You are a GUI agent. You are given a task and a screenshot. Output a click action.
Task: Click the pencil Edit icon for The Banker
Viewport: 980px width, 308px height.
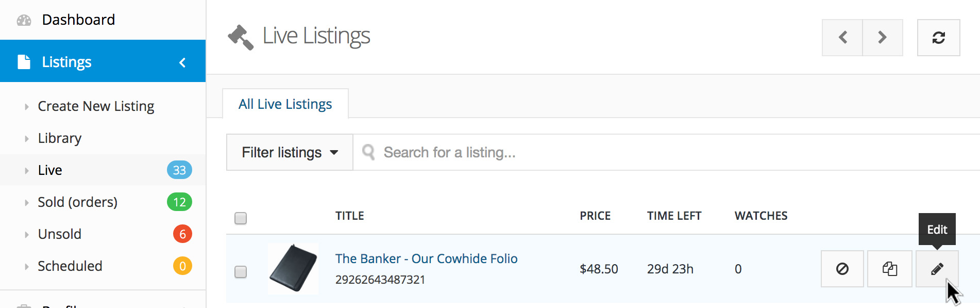[x=937, y=269]
